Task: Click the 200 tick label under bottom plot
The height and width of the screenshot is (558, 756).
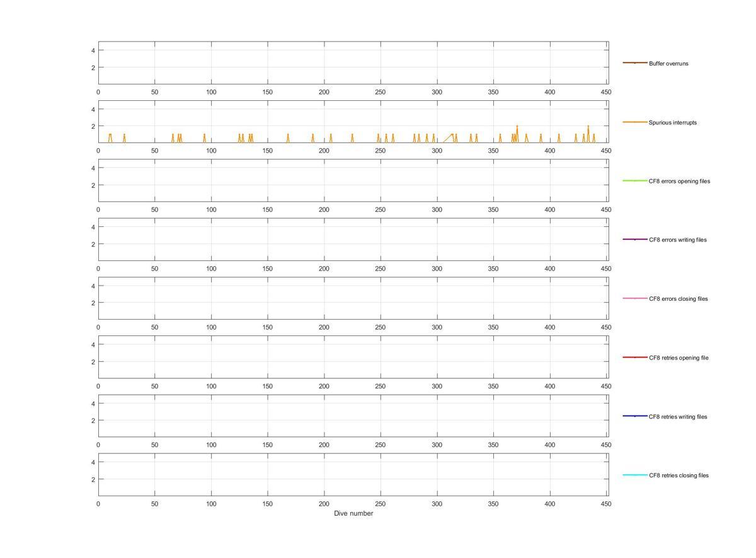Action: pyautogui.click(x=324, y=504)
